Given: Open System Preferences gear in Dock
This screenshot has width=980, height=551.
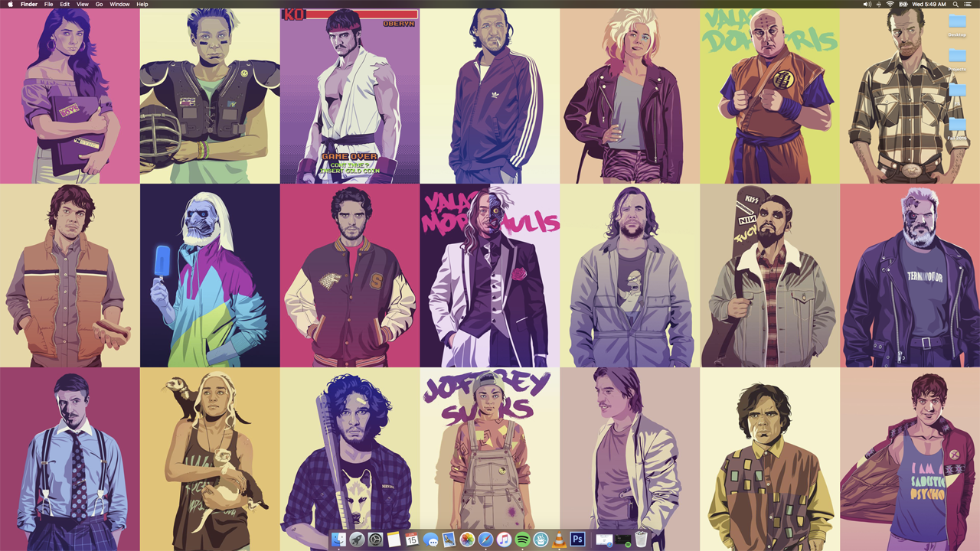Looking at the screenshot, I should point(375,540).
